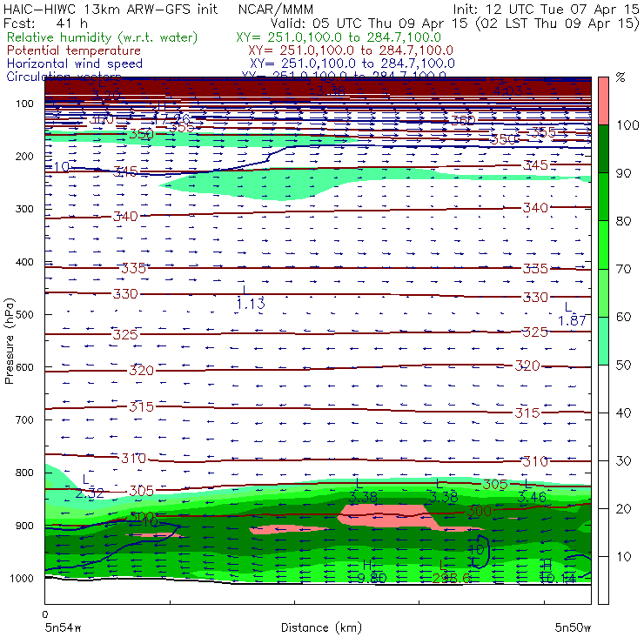
Task: Click the "400" pressure axis tick label
Action: pyautogui.click(x=24, y=262)
